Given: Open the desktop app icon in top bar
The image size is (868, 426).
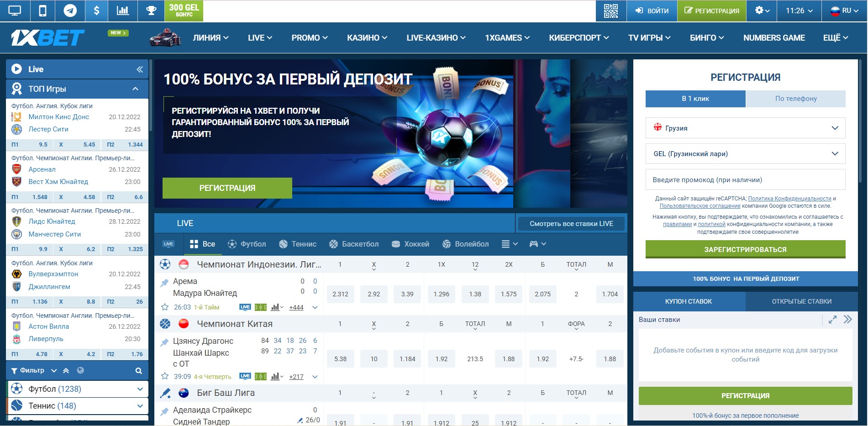Looking at the screenshot, I should tap(15, 11).
